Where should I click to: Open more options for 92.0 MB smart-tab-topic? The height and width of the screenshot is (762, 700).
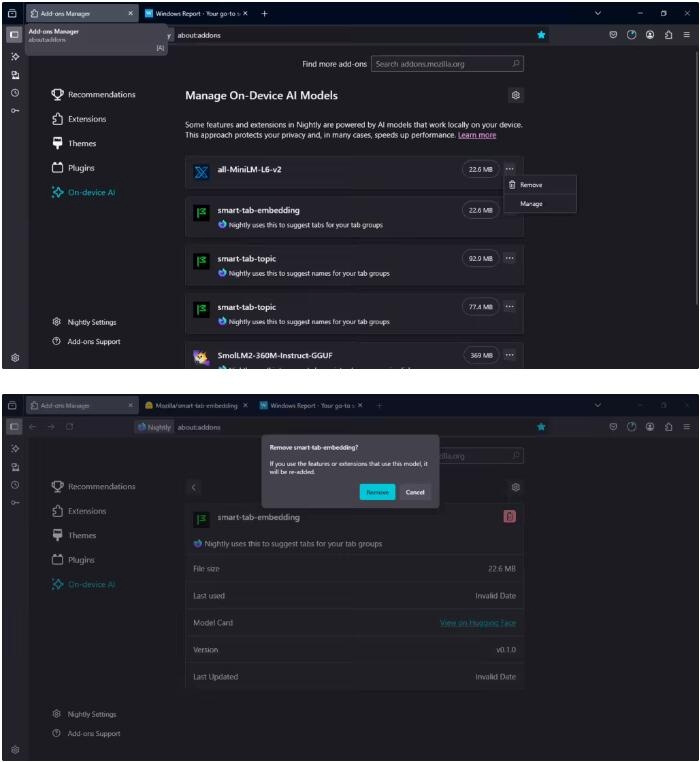point(509,258)
